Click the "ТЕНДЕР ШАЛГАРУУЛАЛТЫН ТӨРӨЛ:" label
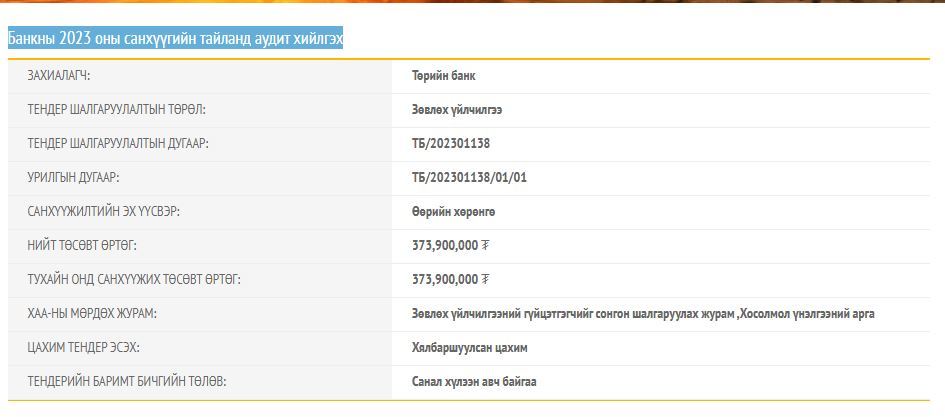This screenshot has height=417, width=945. pyautogui.click(x=116, y=110)
